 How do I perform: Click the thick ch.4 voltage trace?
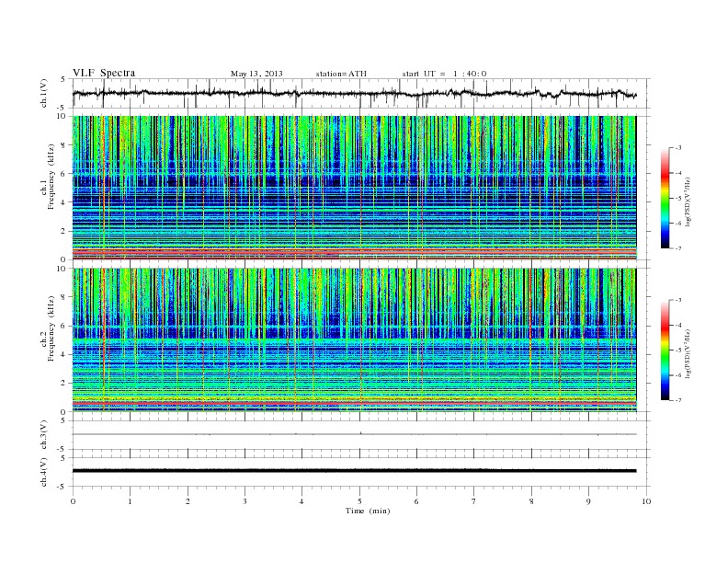[x=354, y=471]
